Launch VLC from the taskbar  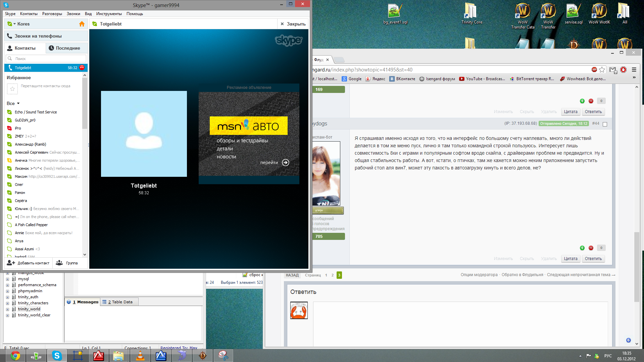click(140, 356)
